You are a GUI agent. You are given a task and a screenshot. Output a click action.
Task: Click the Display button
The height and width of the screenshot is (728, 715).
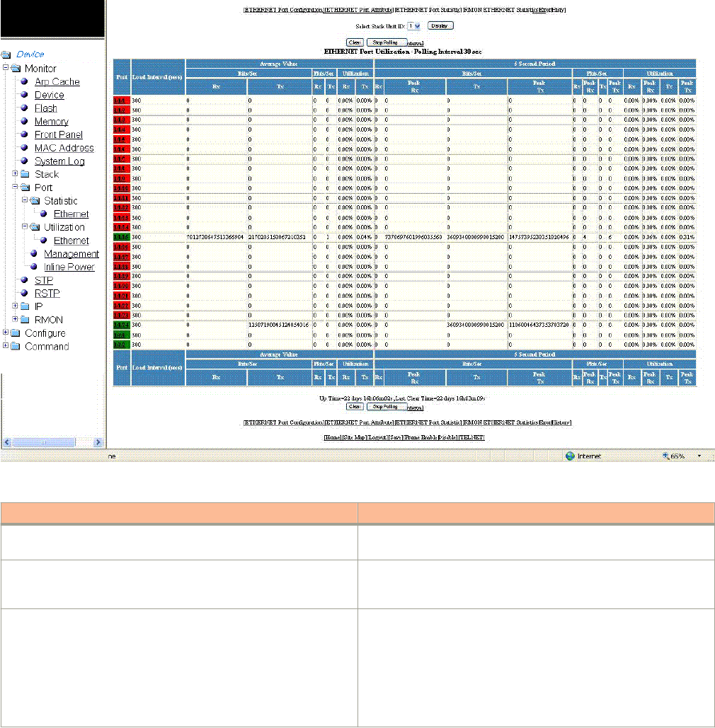[x=440, y=26]
